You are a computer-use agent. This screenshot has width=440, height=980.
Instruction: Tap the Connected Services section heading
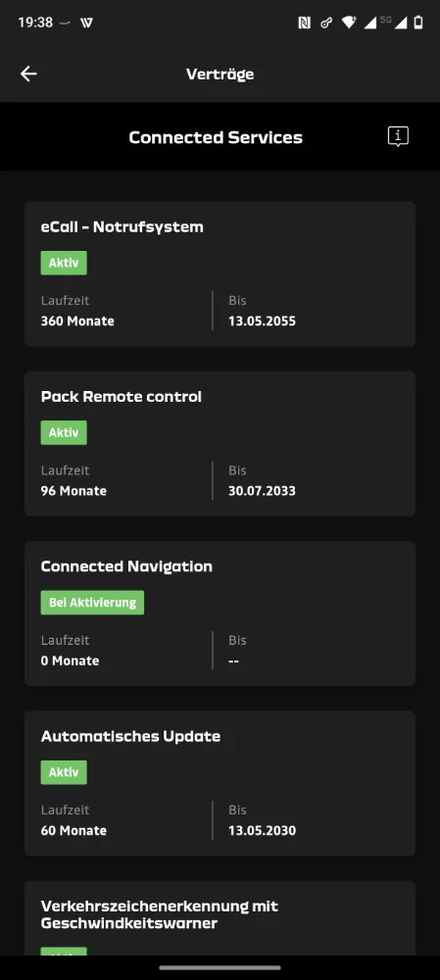coord(216,137)
